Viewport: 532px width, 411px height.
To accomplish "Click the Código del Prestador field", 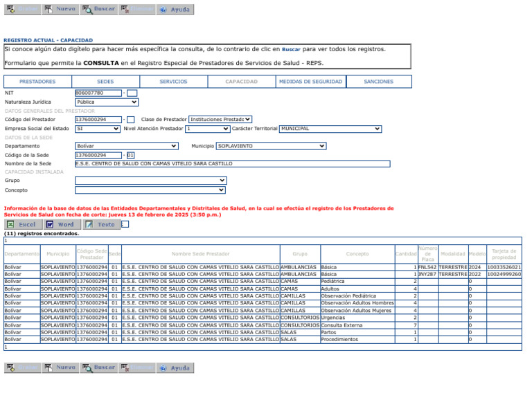I will (x=98, y=119).
